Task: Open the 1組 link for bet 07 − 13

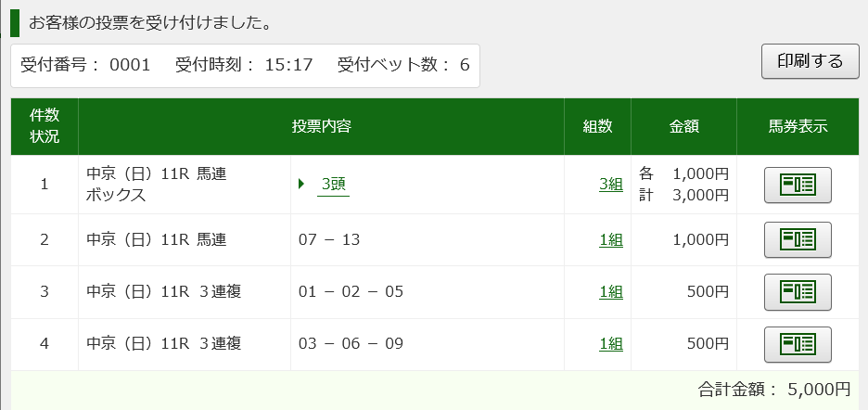Action: pos(610,239)
